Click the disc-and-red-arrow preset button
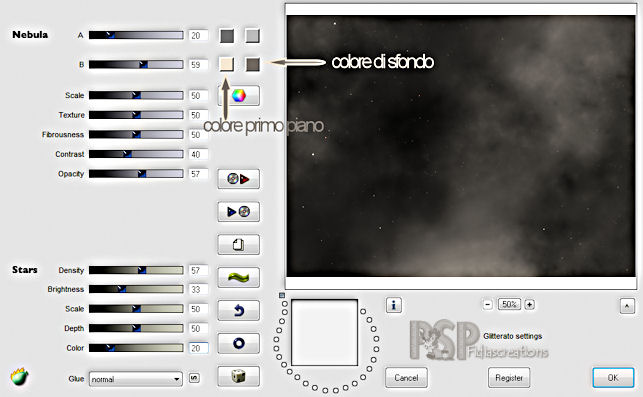The height and width of the screenshot is (397, 643). click(x=238, y=179)
